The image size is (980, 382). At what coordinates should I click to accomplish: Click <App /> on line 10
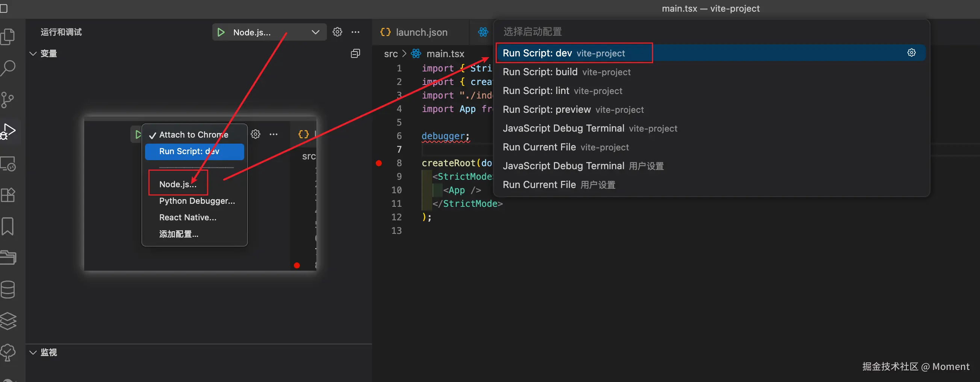(462, 190)
